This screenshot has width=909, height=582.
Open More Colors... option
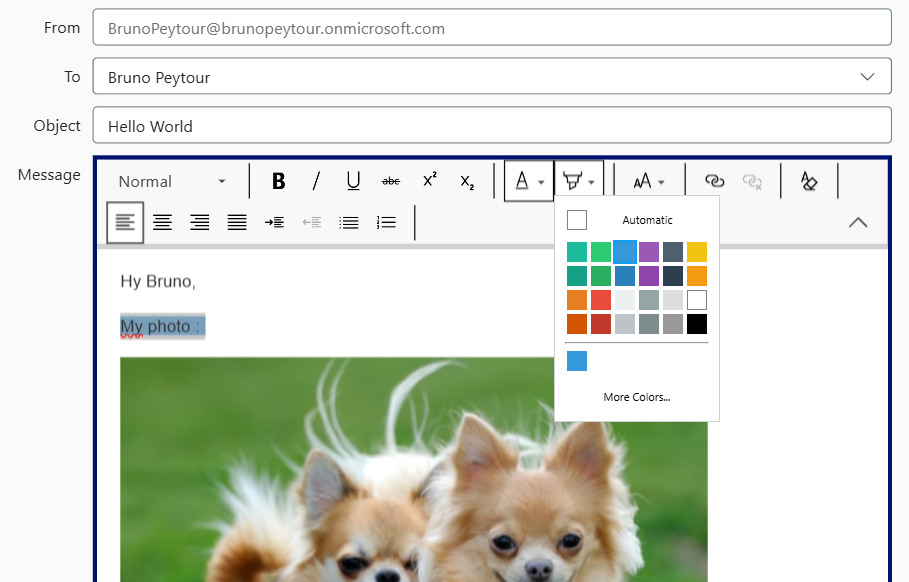[637, 397]
